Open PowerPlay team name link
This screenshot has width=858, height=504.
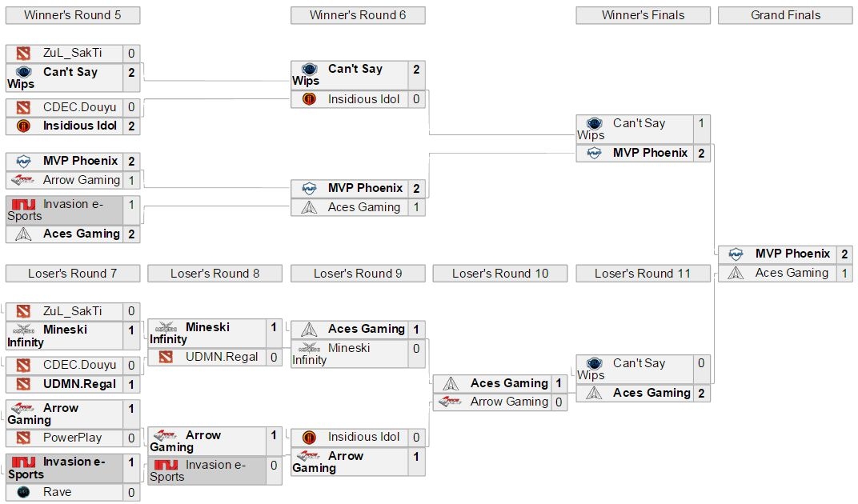(x=73, y=438)
